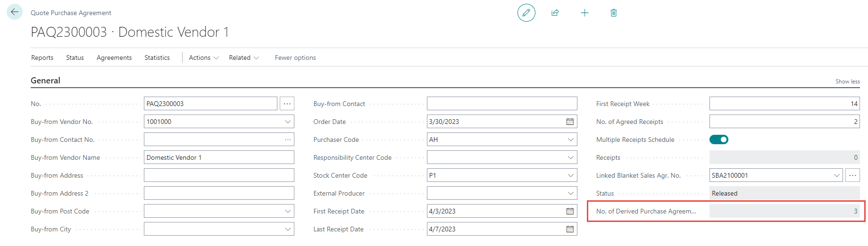
Task: Expand the Stock Center Code dropdown
Action: pos(570,175)
